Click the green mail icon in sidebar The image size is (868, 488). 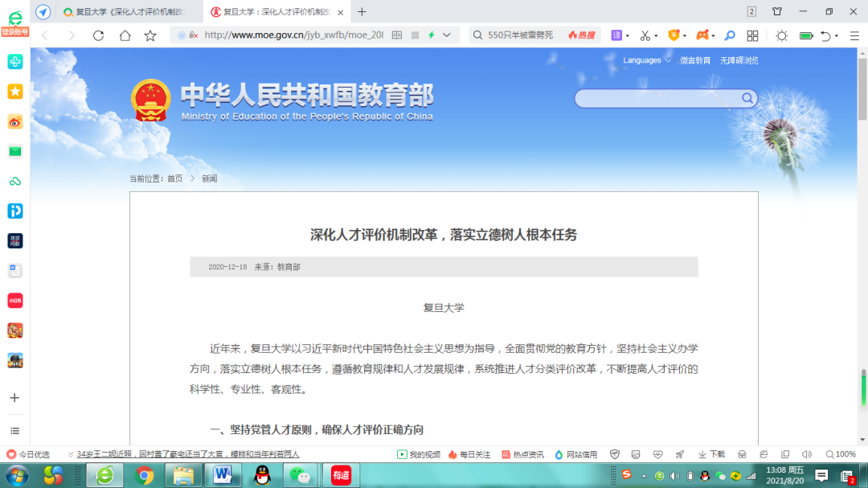pos(14,151)
